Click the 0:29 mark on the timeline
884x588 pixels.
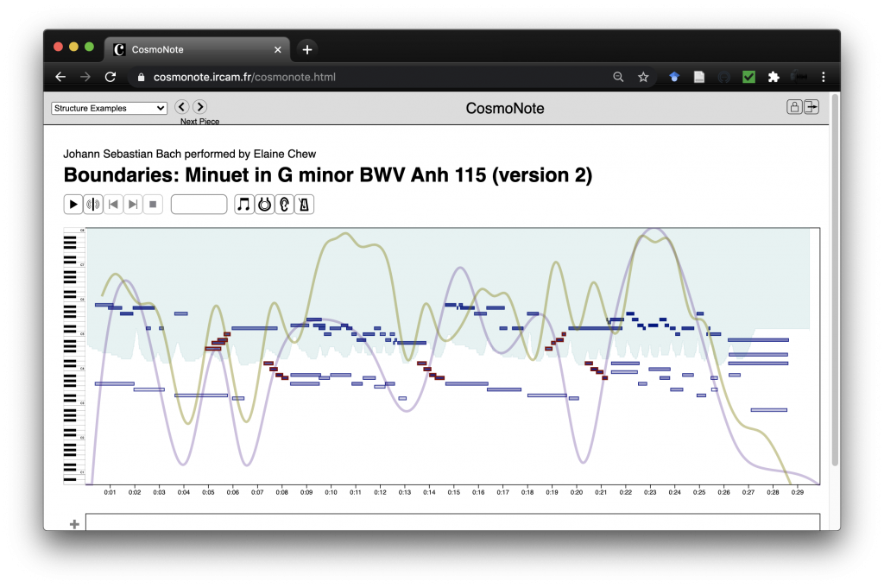[797, 492]
